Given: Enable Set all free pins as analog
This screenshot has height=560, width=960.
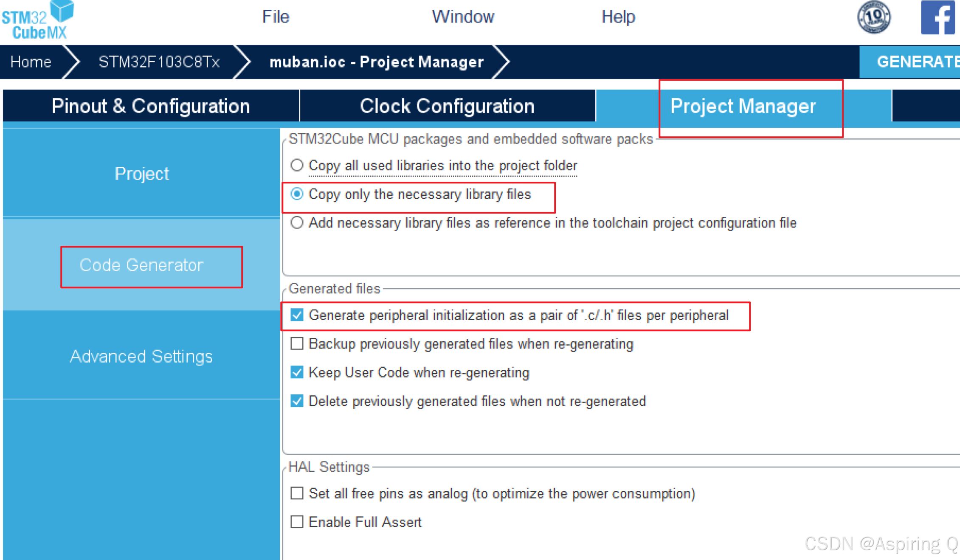Looking at the screenshot, I should point(297,493).
